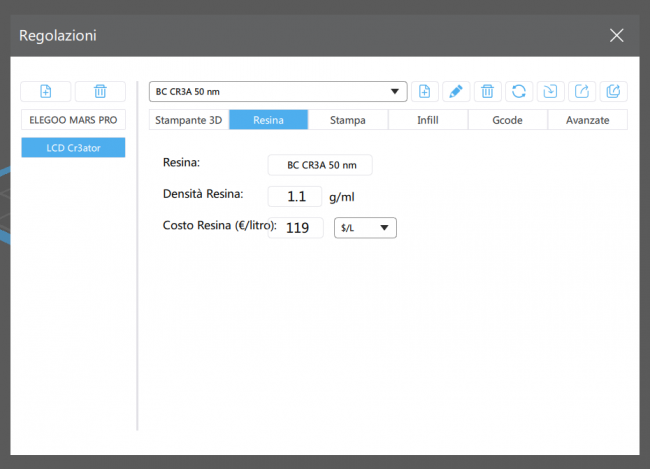Switch to the Stampante 3D tab
This screenshot has width=650, height=469.
[188, 120]
